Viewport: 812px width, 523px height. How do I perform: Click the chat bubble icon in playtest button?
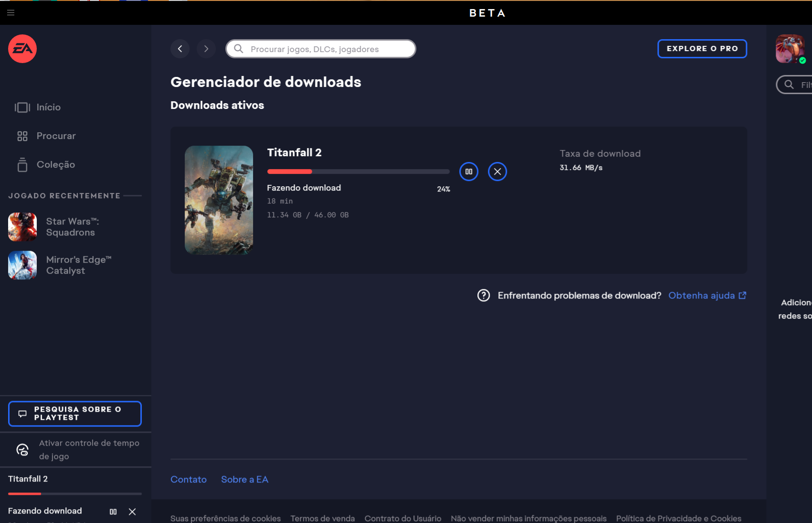coord(22,414)
